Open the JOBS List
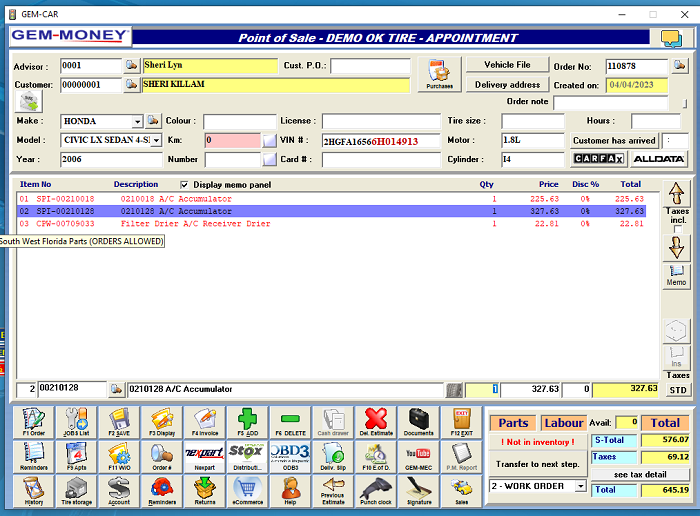The height and width of the screenshot is (516, 700). [76, 422]
